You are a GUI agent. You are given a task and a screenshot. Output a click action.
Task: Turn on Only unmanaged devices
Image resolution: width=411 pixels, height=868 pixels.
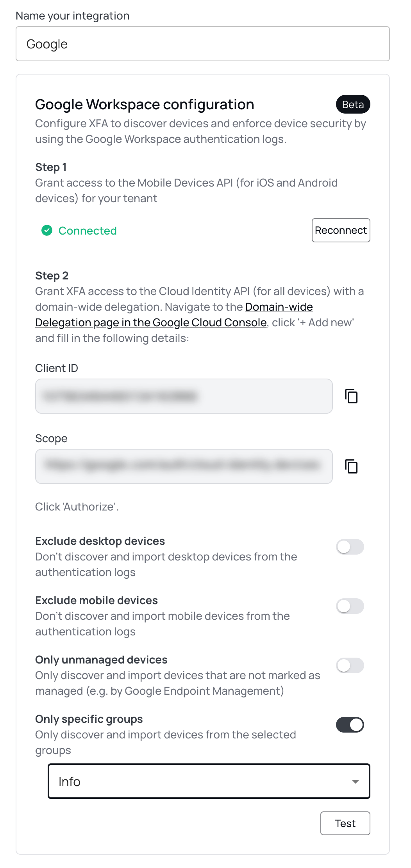350,665
